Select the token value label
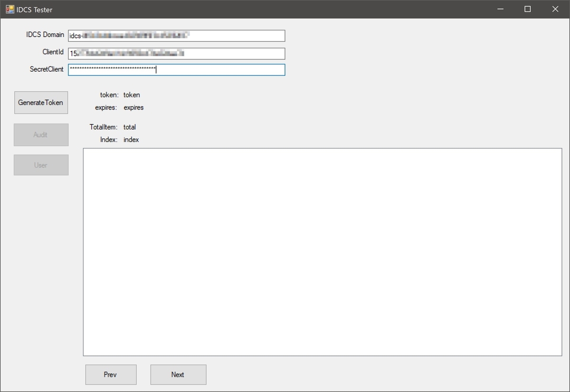 point(132,95)
